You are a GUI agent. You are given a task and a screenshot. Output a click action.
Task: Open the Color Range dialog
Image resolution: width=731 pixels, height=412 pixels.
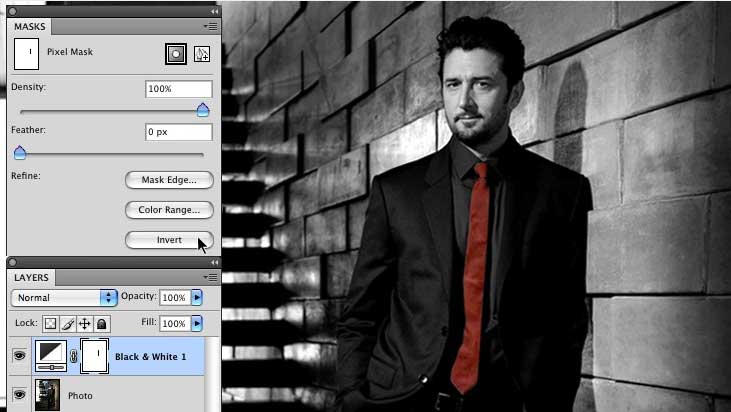pos(169,210)
